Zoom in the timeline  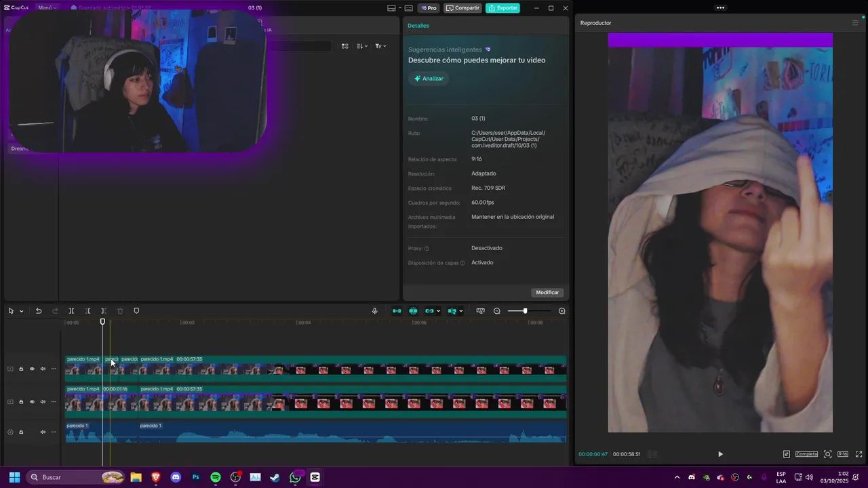pos(562,311)
